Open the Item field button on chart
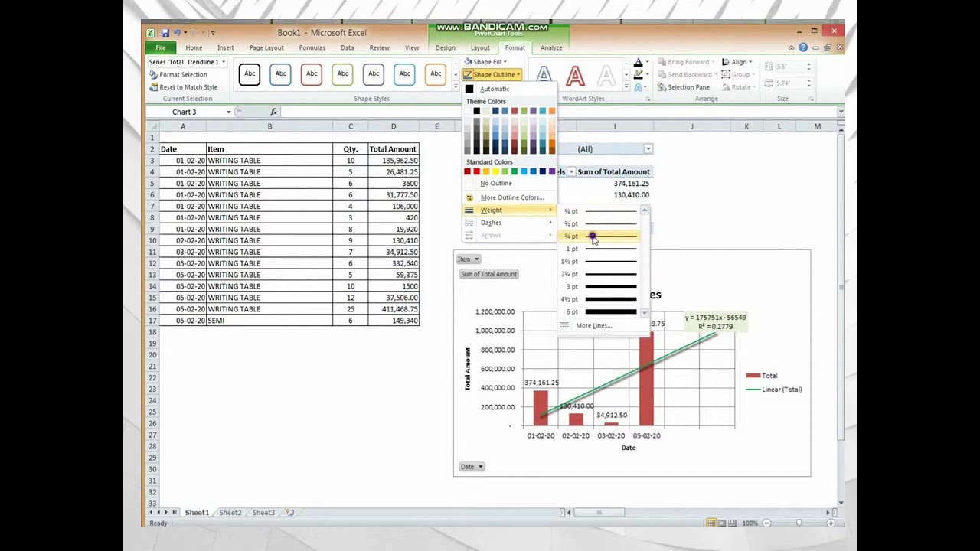The width and height of the screenshot is (980, 551). pos(469,259)
